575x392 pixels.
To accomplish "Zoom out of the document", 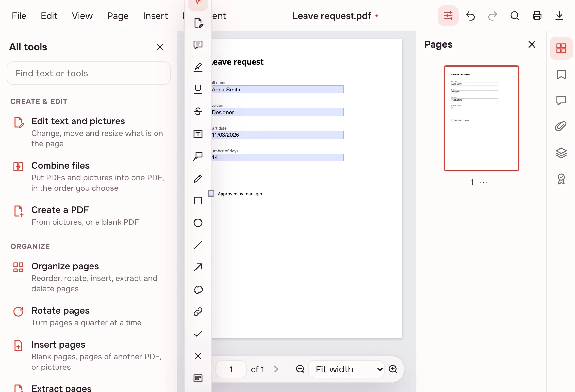I will tap(300, 369).
